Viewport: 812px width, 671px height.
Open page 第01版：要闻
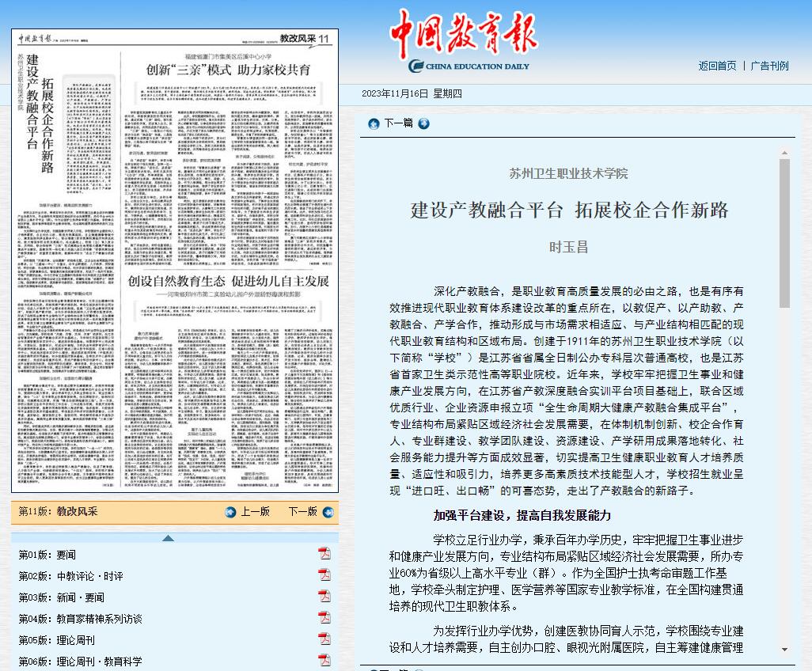pos(47,555)
